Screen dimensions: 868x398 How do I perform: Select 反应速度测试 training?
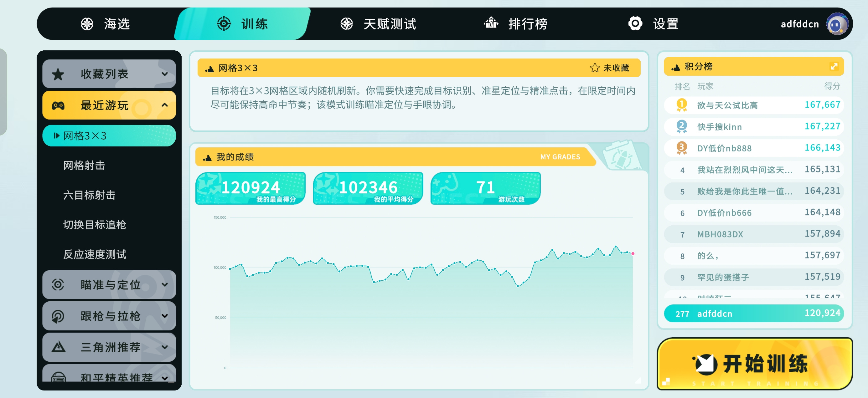[x=95, y=254]
